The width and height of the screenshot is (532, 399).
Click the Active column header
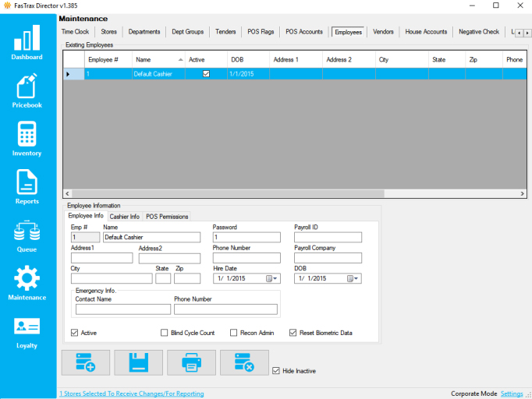pyautogui.click(x=206, y=60)
